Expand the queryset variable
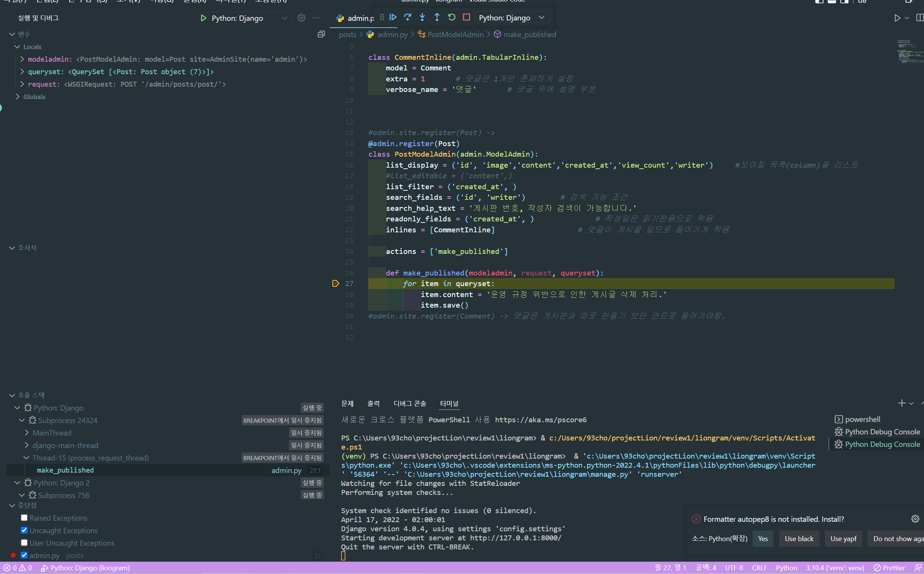 [x=22, y=72]
